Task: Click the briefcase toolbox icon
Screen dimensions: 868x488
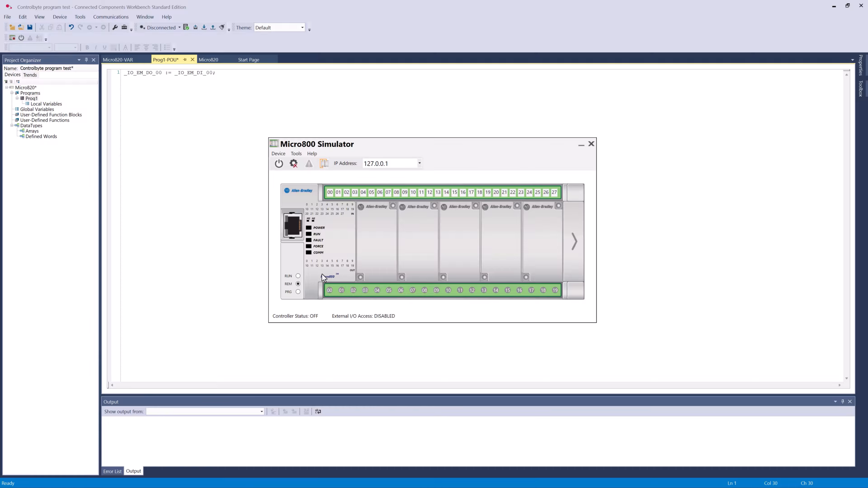Action: [124, 27]
